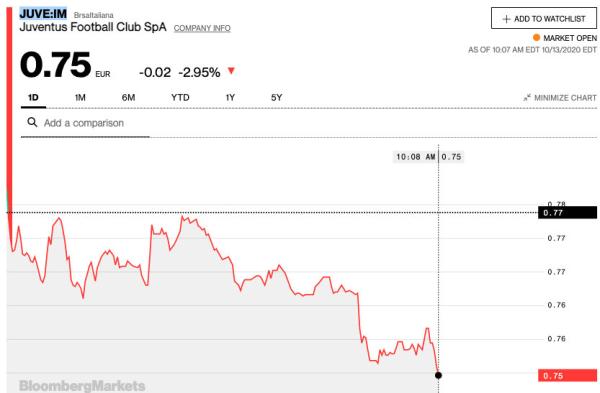Click the black dot at chart line end
This screenshot has width=600, height=393.
coord(439,375)
